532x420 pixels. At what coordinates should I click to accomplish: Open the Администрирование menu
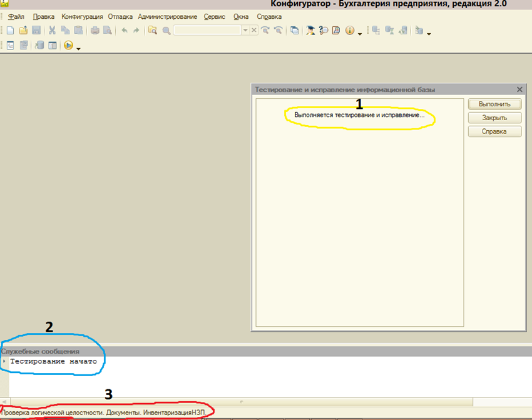tap(167, 16)
